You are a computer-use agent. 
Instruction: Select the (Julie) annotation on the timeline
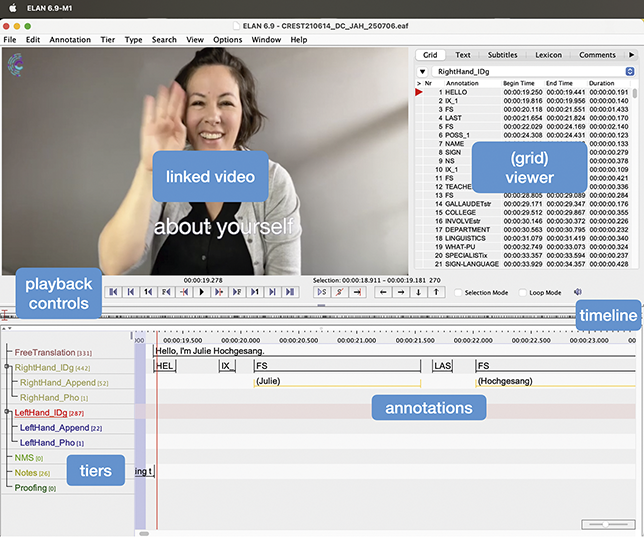pos(337,382)
